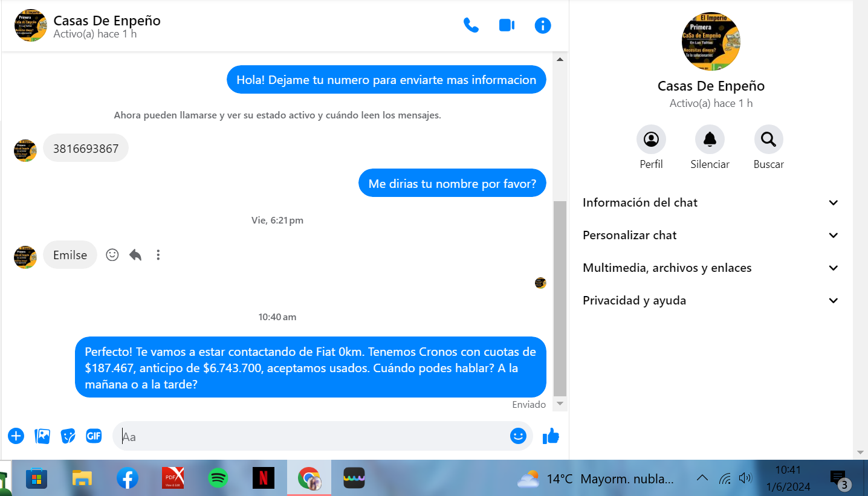The height and width of the screenshot is (496, 868).
Task: Click the Casas De Enpeño name in side panel
Action: tap(711, 86)
